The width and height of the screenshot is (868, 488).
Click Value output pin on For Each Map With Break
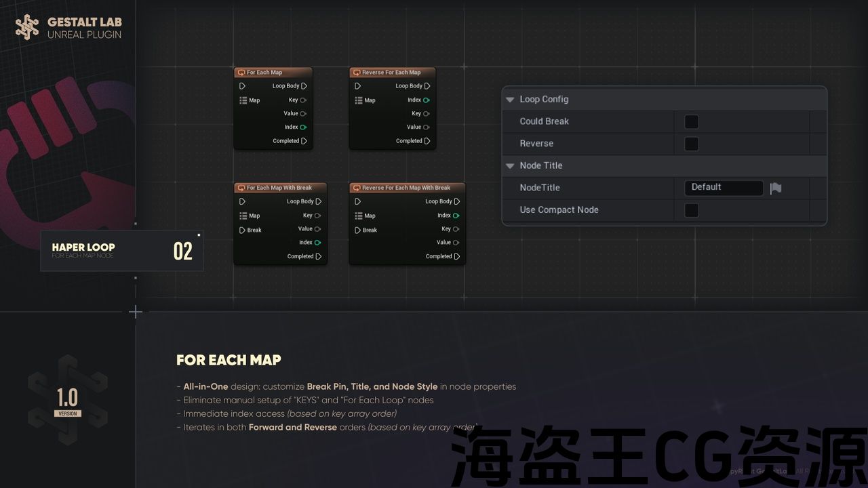[x=317, y=229]
